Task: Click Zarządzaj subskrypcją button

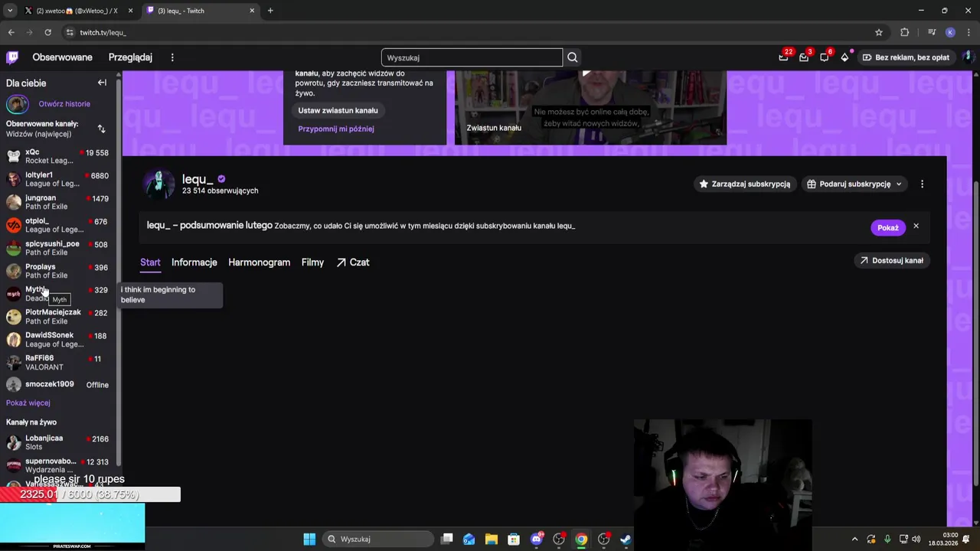Action: pos(744,184)
